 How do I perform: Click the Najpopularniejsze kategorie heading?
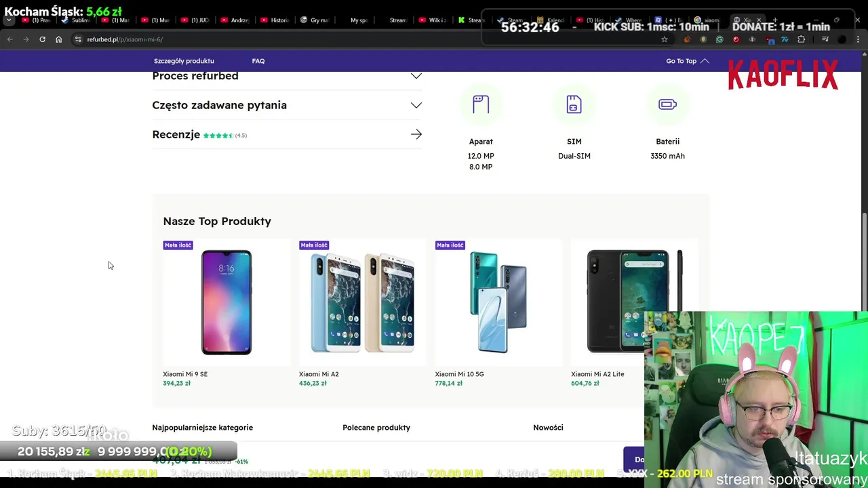click(202, 428)
